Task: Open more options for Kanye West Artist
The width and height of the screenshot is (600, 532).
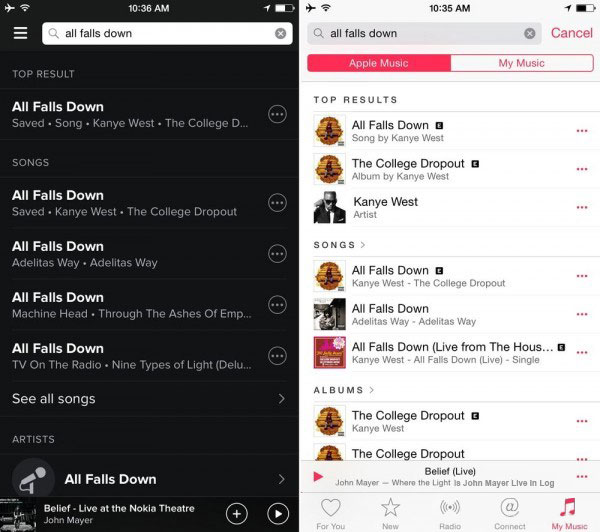Action: point(582,207)
